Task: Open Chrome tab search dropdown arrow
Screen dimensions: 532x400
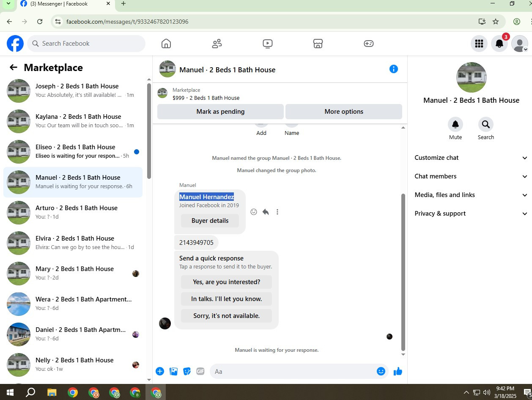Action: [8, 4]
